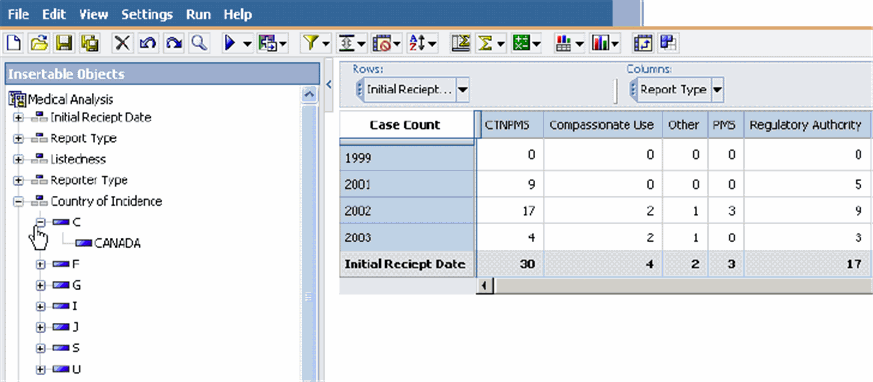Open the Help menu
873x382 pixels.
click(238, 14)
